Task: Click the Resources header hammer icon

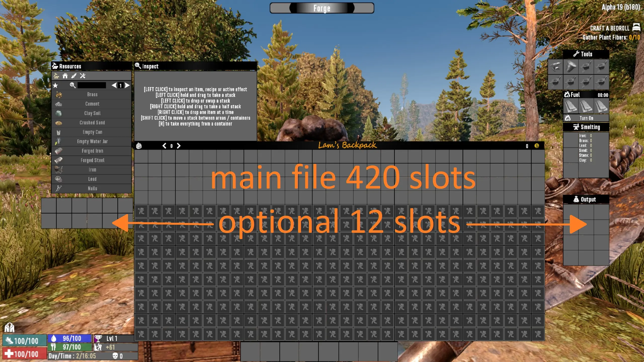Action: click(x=55, y=66)
